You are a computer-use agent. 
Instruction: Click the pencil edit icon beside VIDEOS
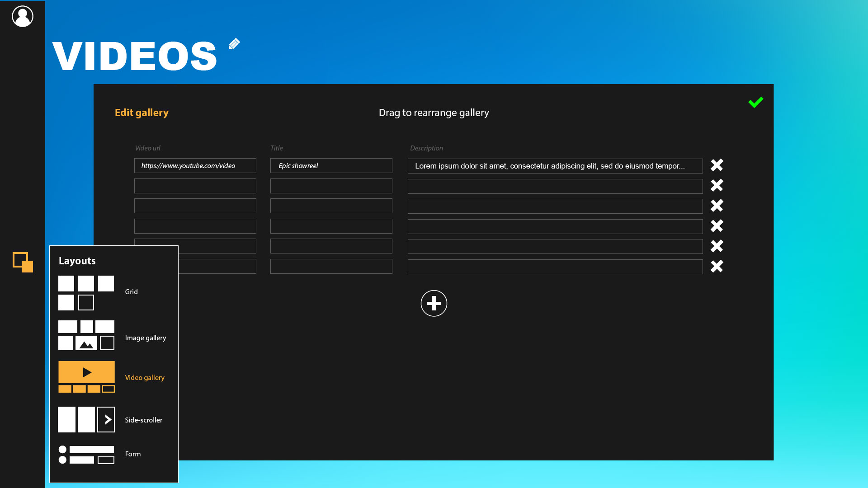click(234, 44)
